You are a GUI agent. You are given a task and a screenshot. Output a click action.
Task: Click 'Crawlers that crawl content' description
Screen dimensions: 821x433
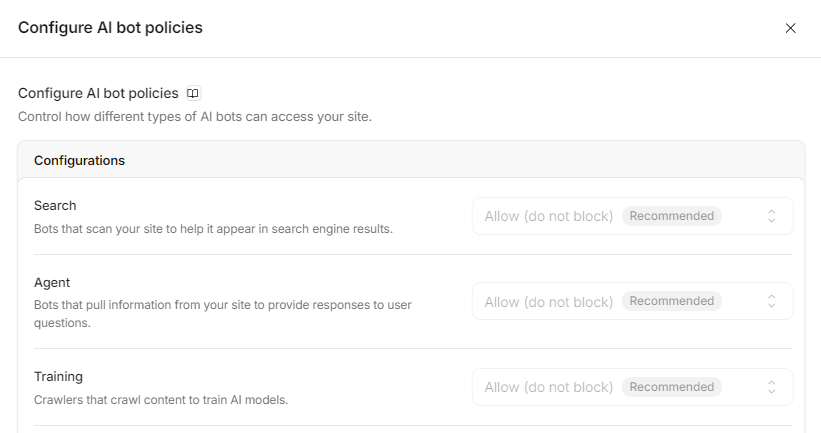(x=161, y=399)
